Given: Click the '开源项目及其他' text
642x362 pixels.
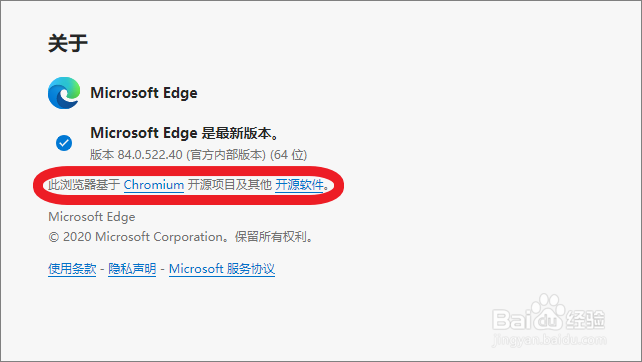Looking at the screenshot, I should (230, 185).
